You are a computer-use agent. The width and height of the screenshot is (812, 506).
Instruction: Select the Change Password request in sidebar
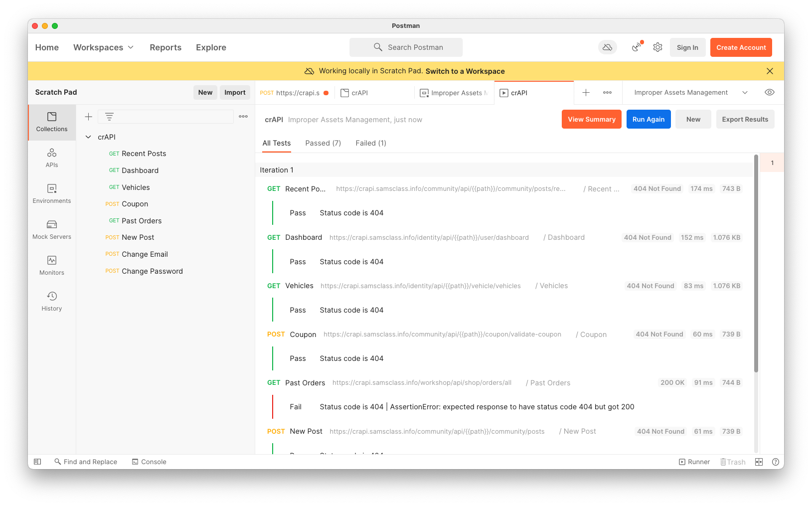165,271
